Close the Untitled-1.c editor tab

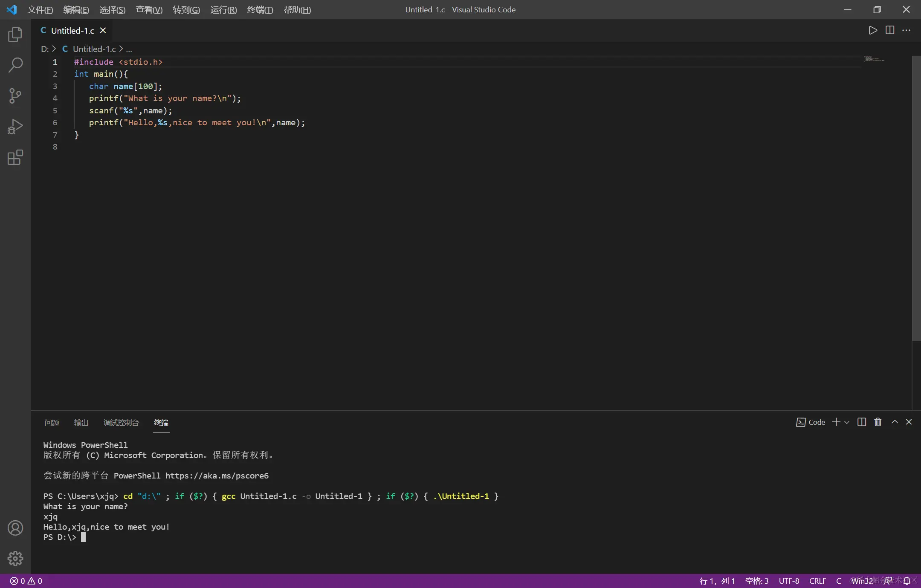(103, 30)
